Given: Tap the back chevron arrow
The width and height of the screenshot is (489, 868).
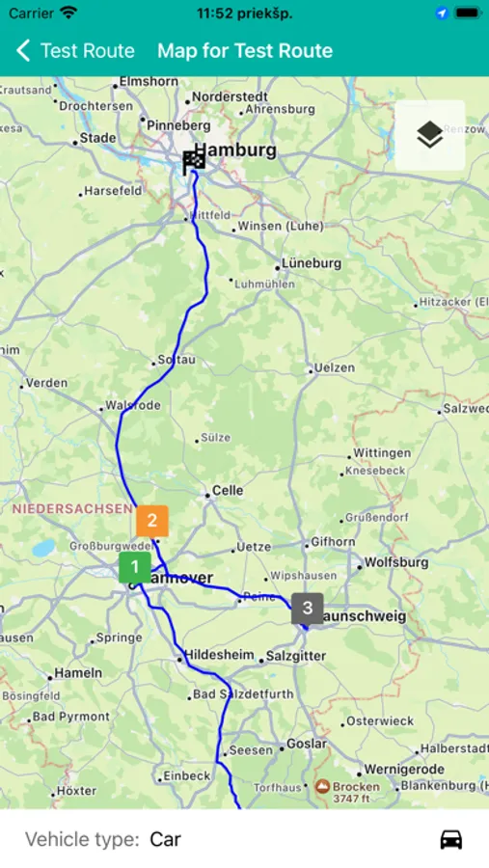Looking at the screenshot, I should point(23,51).
